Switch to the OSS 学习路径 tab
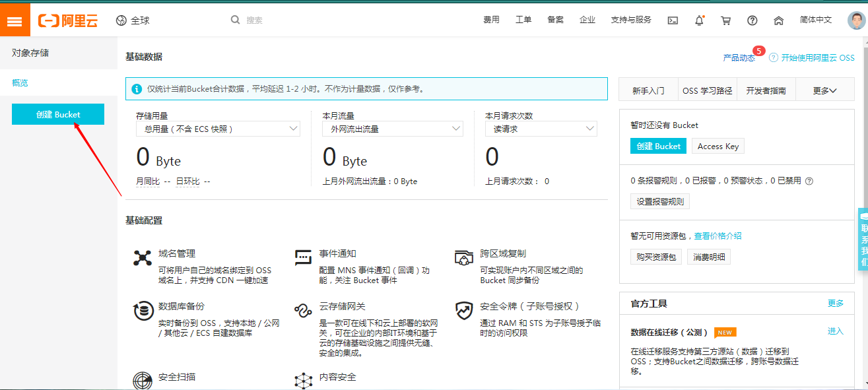 pyautogui.click(x=708, y=90)
